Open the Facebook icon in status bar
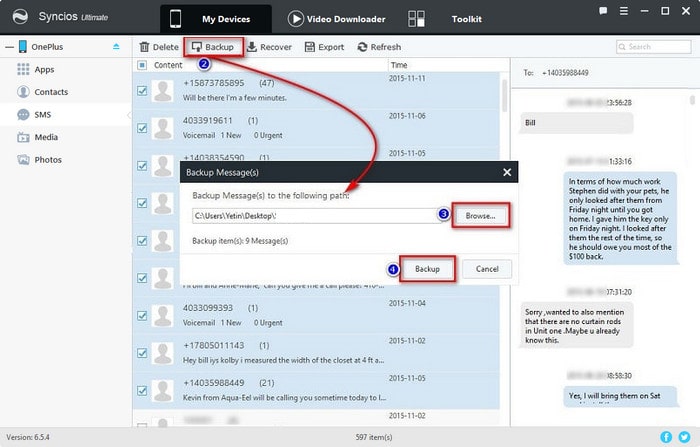 click(666, 437)
